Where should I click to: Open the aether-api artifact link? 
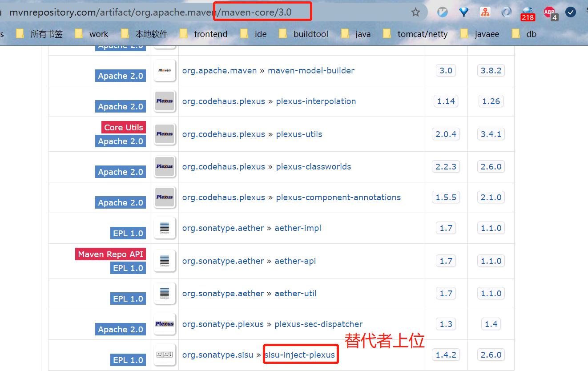295,261
